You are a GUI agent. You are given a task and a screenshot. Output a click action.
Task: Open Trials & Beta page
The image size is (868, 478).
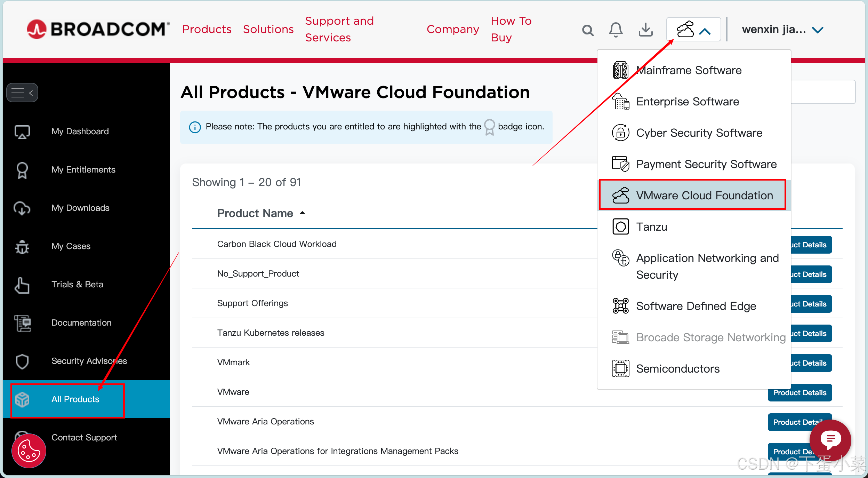[x=77, y=285]
